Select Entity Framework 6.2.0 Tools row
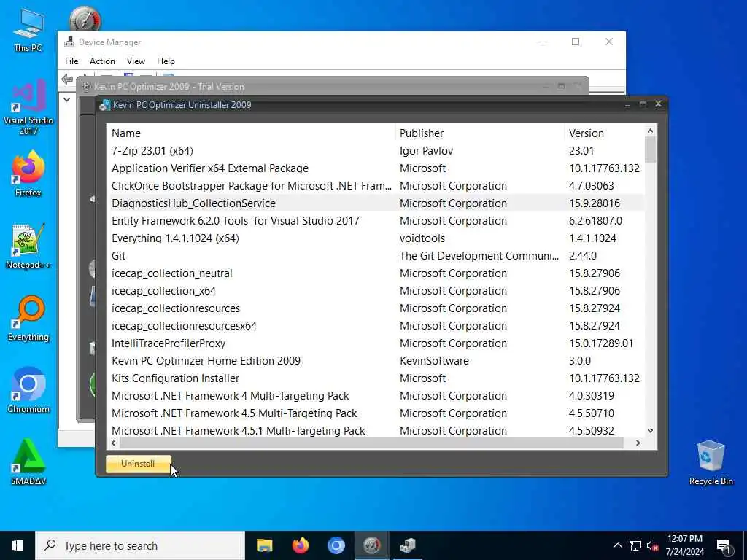Image resolution: width=747 pixels, height=560 pixels. pyautogui.click(x=376, y=221)
